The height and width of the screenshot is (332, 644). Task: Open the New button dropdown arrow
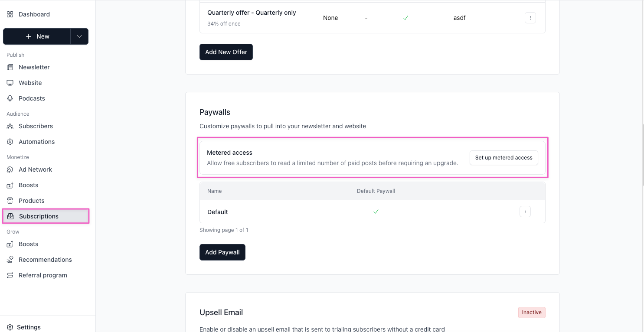[x=79, y=36]
